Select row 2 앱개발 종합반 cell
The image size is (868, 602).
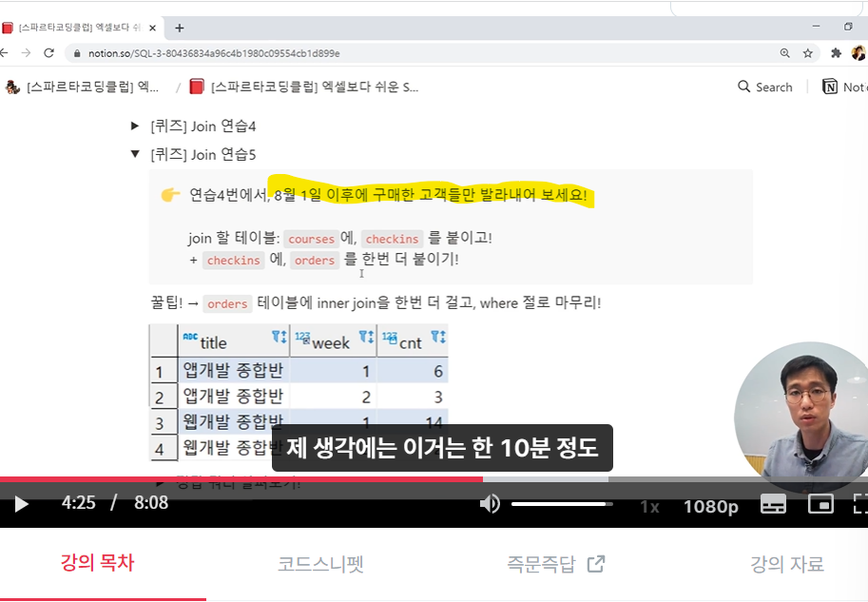point(234,397)
